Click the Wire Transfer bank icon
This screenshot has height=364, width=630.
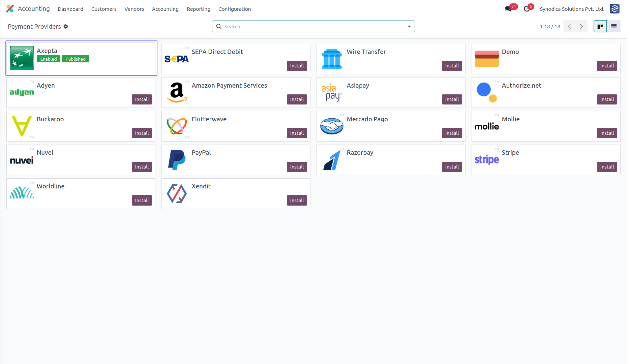coord(332,59)
